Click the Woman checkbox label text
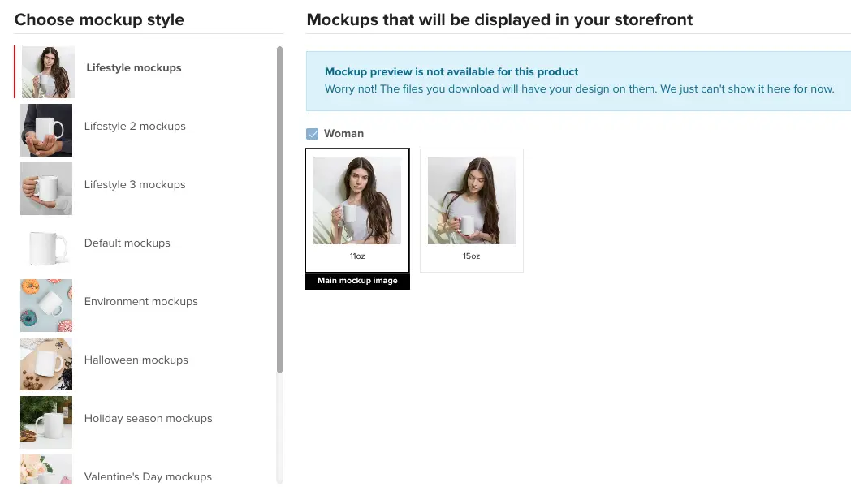851x504 pixels. tap(343, 134)
